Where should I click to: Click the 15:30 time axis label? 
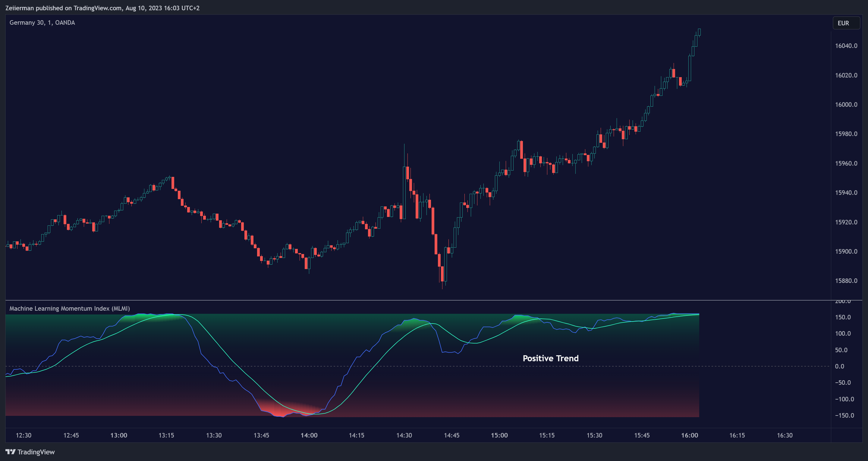(594, 435)
